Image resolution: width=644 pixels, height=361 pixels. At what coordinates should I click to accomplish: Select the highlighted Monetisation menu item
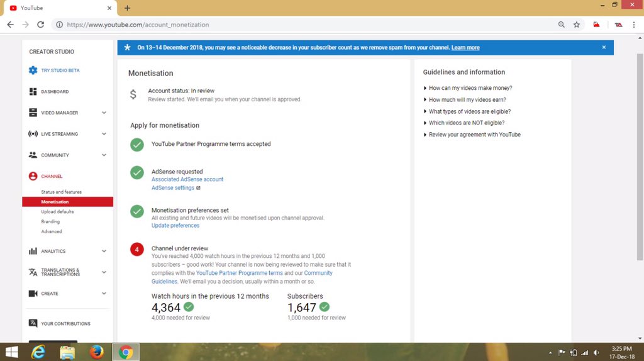point(68,202)
